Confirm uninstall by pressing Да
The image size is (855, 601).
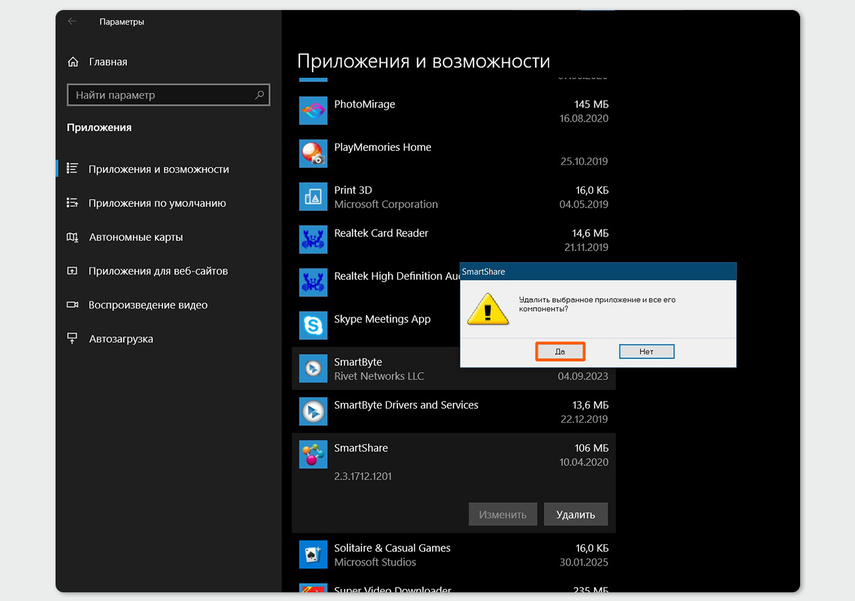coord(560,352)
